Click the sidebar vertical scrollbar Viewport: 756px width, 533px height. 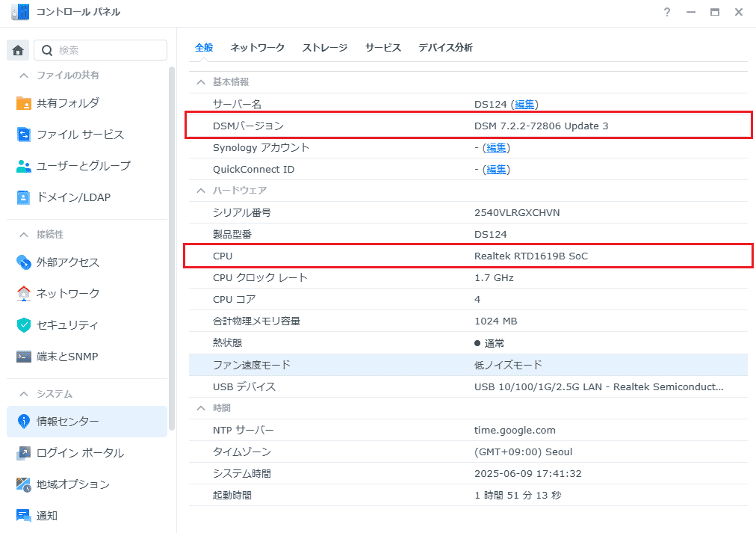[x=172, y=249]
